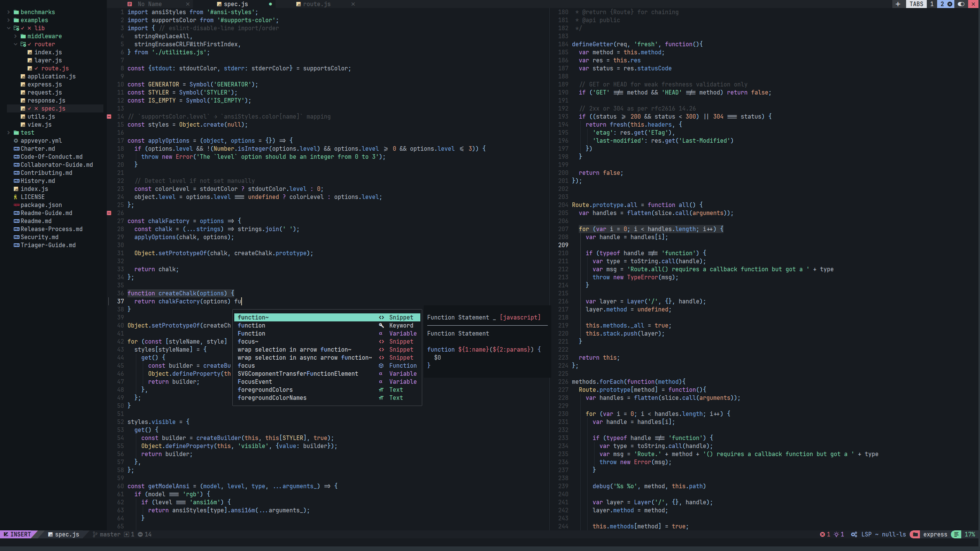Switch to tabpage 2
980x551 pixels.
tap(942, 4)
